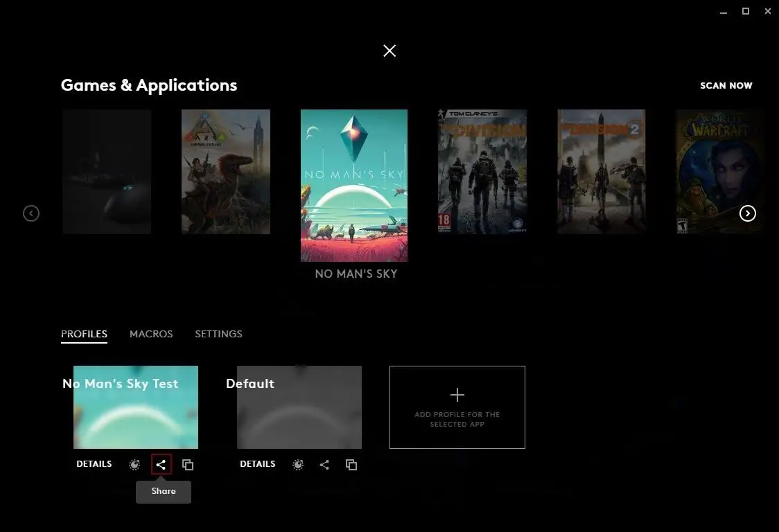Click scripting icon under No Man's Sky Test
779x532 pixels.
coord(134,464)
